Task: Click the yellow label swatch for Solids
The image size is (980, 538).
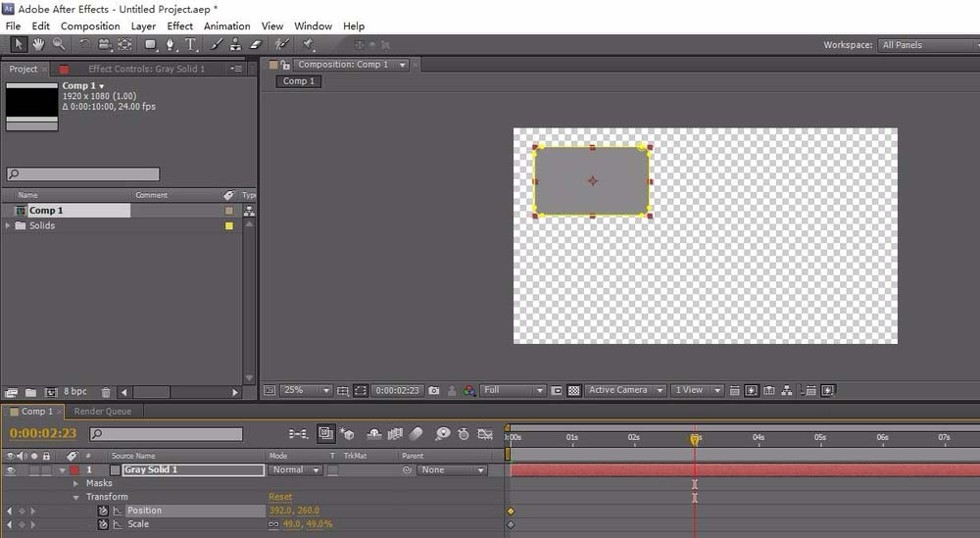Action: (229, 225)
